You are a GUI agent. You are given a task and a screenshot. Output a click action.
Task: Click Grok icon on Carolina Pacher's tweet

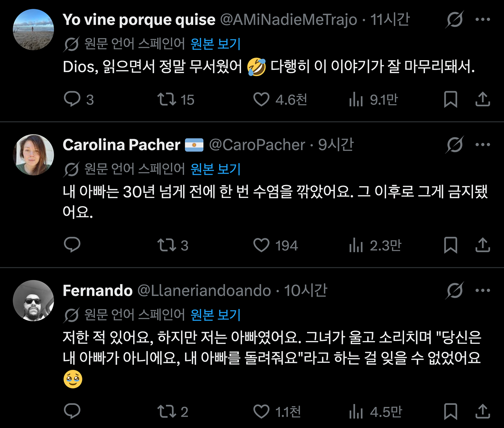coord(455,145)
